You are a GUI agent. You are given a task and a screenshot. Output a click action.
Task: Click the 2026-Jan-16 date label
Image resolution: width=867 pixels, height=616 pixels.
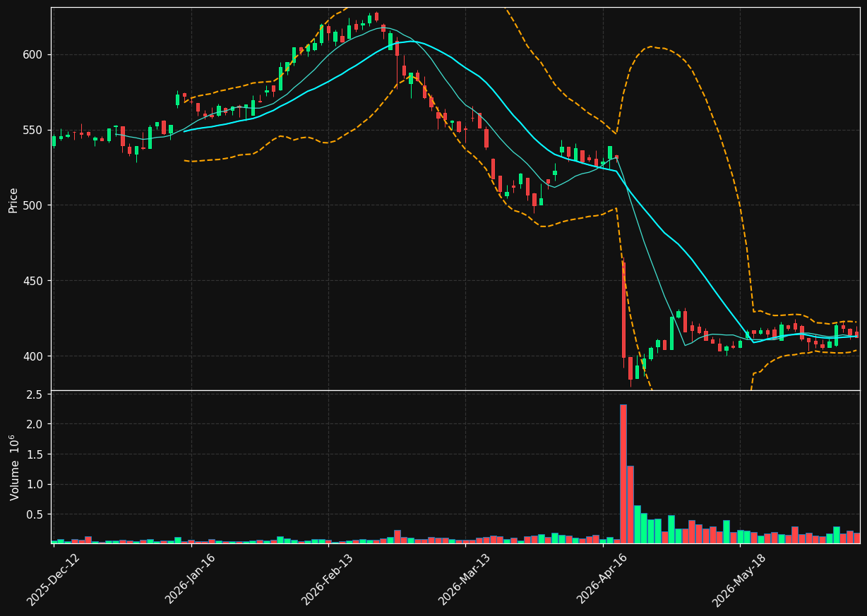coord(190,579)
